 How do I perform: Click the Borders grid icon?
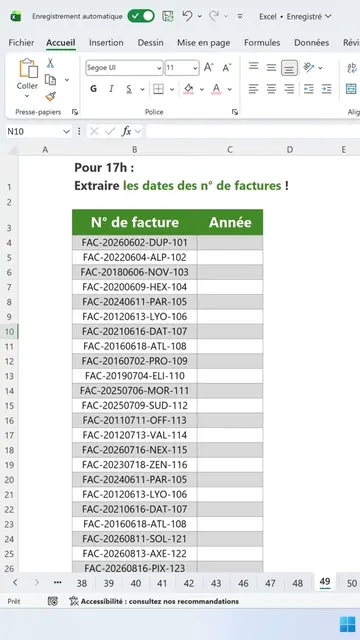click(158, 89)
